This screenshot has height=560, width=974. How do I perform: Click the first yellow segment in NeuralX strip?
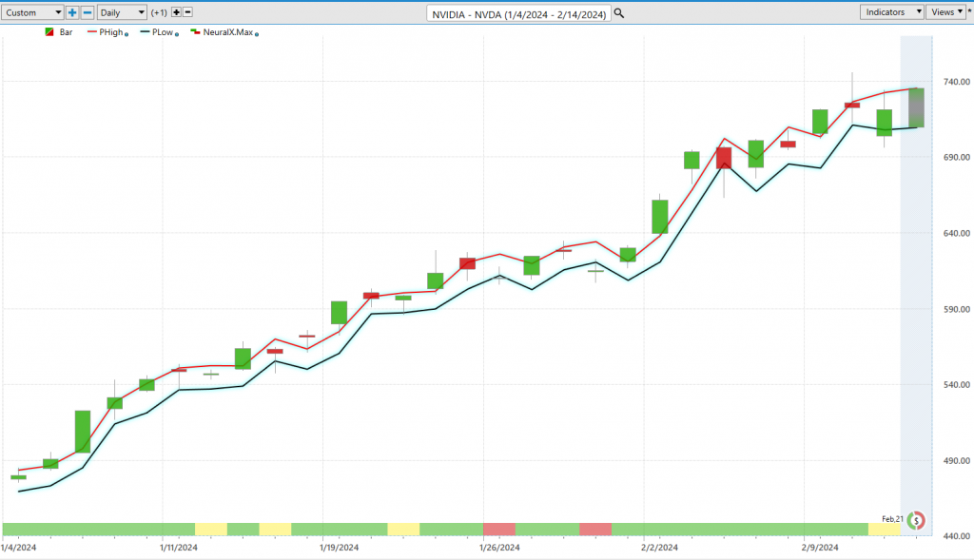pos(211,529)
